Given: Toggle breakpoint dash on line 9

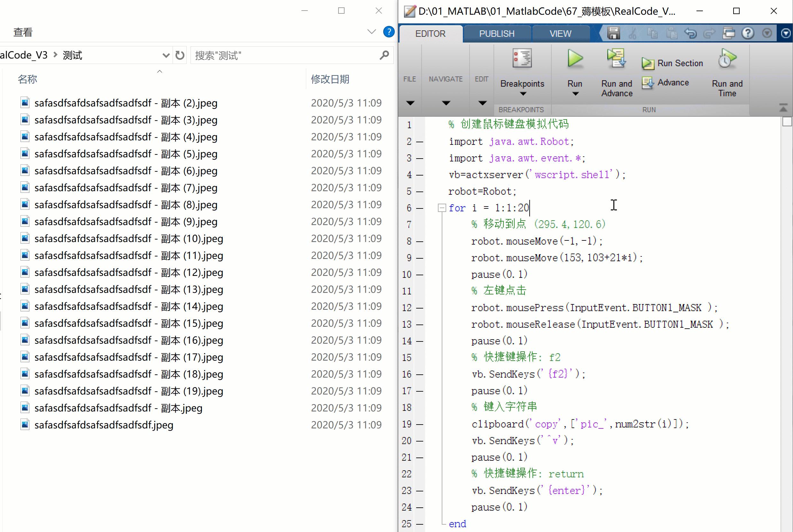Looking at the screenshot, I should click(420, 258).
